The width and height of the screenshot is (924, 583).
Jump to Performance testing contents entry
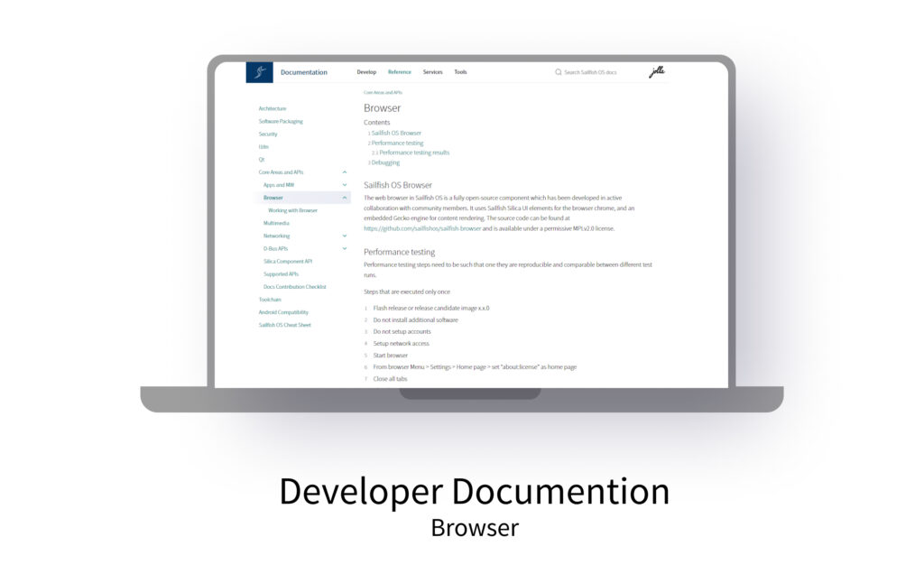(397, 143)
